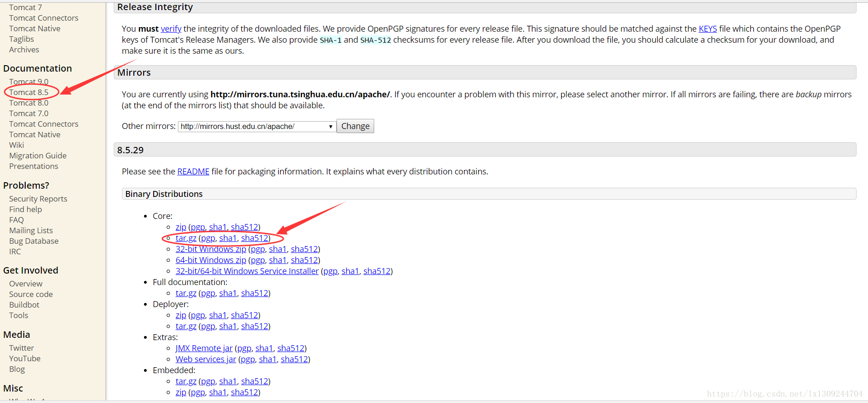Viewport: 868px width, 403px height.
Task: Open the README file link
Action: pos(193,172)
